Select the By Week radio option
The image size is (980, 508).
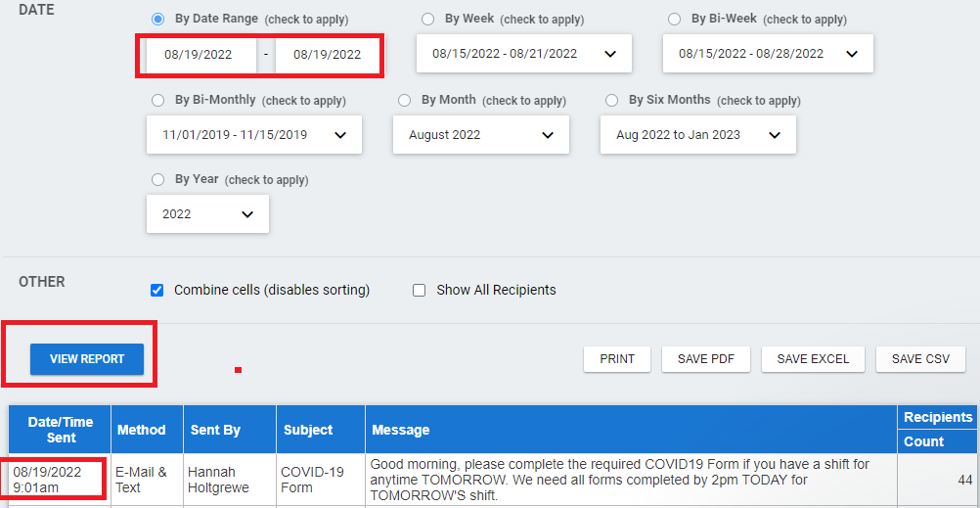click(428, 20)
